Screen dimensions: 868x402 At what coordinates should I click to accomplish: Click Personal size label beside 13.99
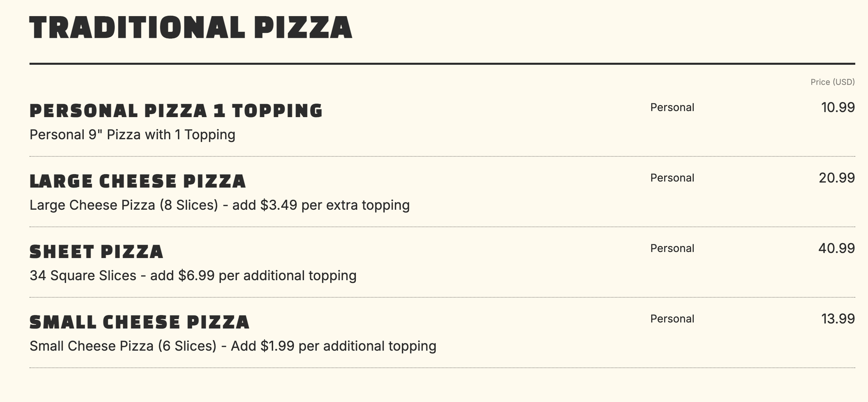[x=672, y=319]
